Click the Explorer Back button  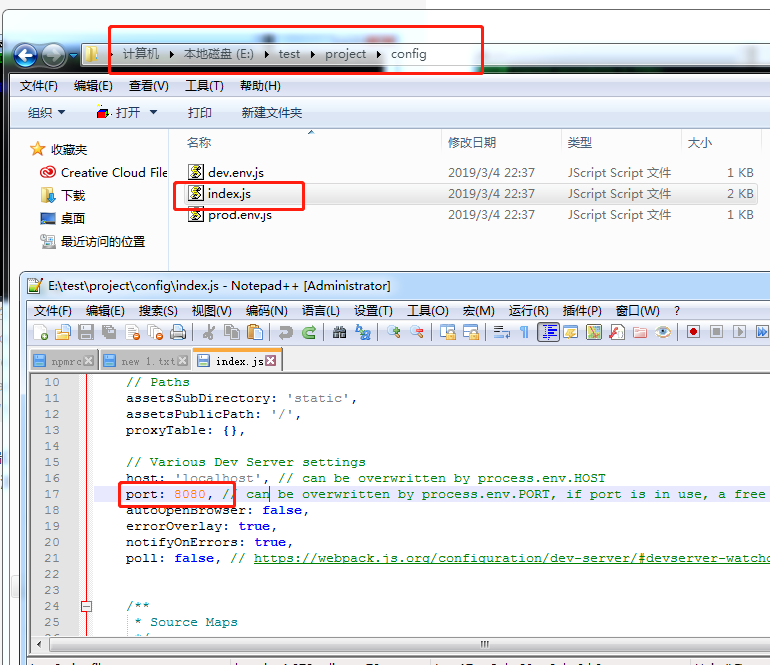click(26, 55)
